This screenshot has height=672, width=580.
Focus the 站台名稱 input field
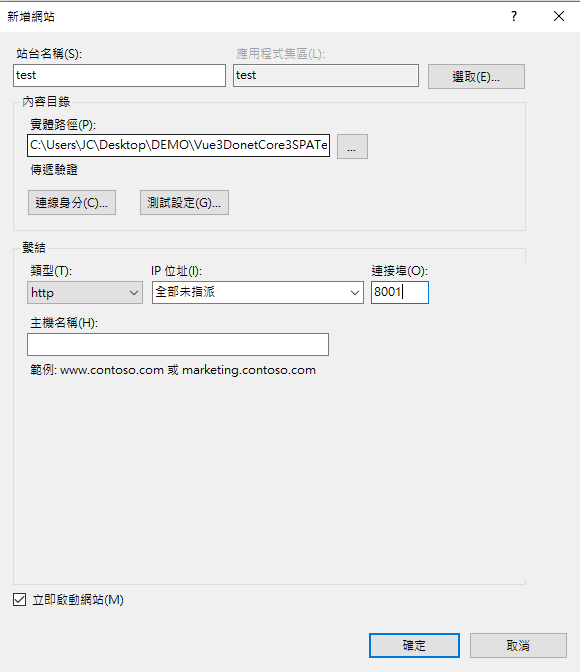(119, 75)
